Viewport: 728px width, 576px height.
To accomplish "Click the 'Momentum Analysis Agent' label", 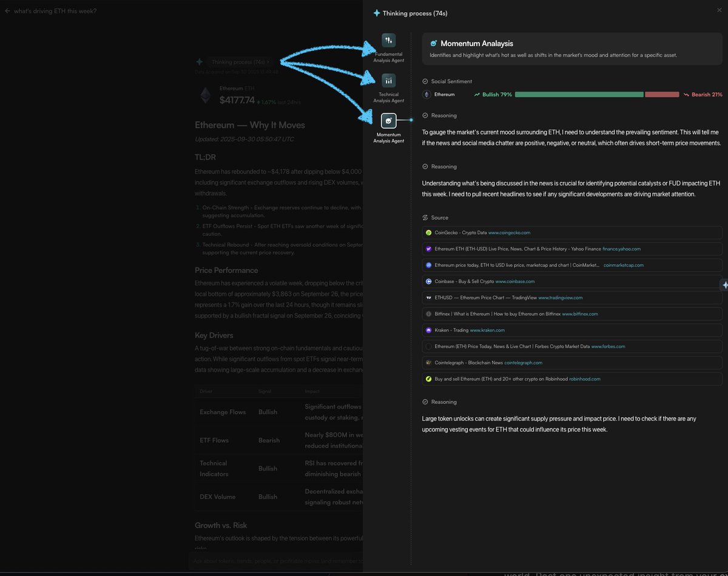I will click(x=389, y=138).
